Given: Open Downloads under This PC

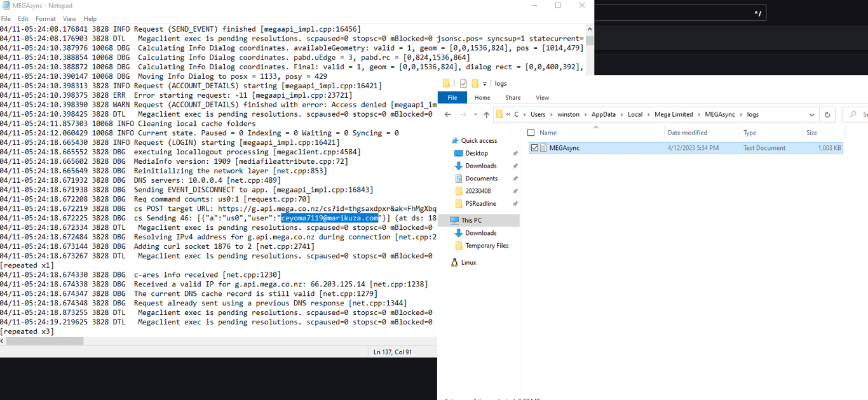Looking at the screenshot, I should (x=480, y=233).
